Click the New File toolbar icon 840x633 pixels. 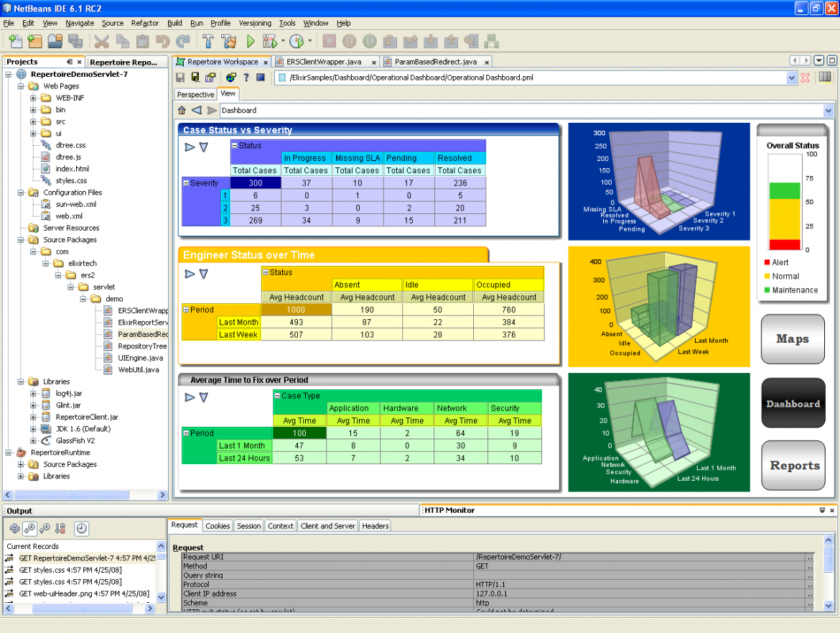[15, 42]
